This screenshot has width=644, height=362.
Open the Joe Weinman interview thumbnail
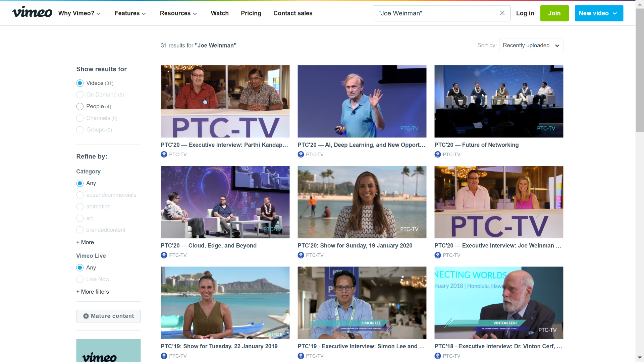click(x=499, y=202)
